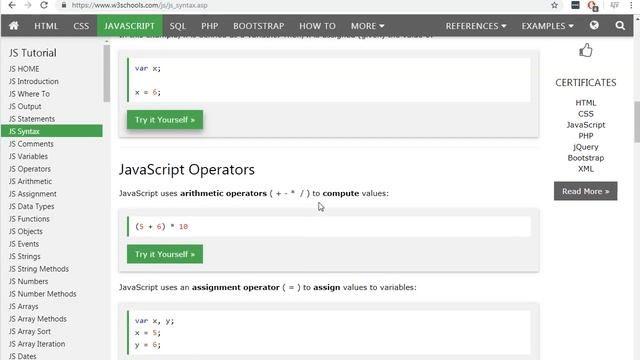
Task: Click the browser forward arrow
Action: coord(28,5)
